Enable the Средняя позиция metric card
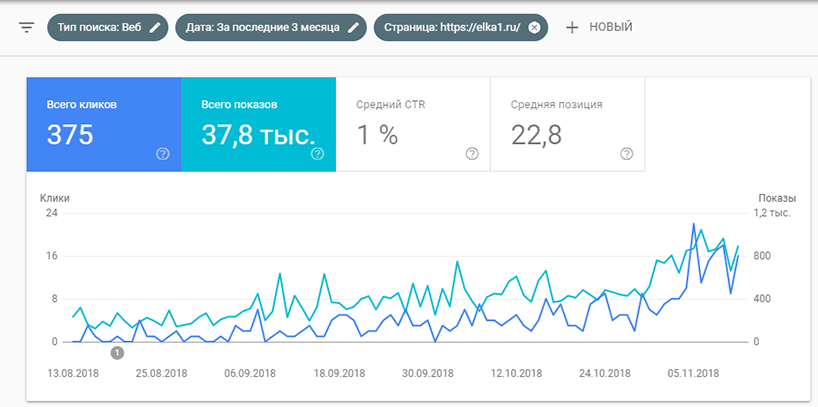Image resolution: width=818 pixels, height=407 pixels. pos(567,124)
